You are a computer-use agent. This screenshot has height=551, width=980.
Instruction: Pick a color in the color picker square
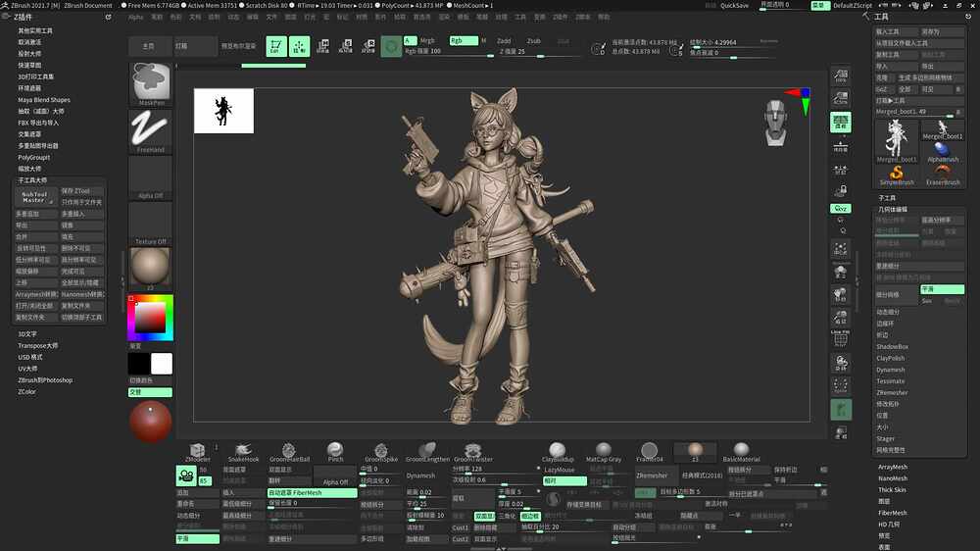coord(150,318)
